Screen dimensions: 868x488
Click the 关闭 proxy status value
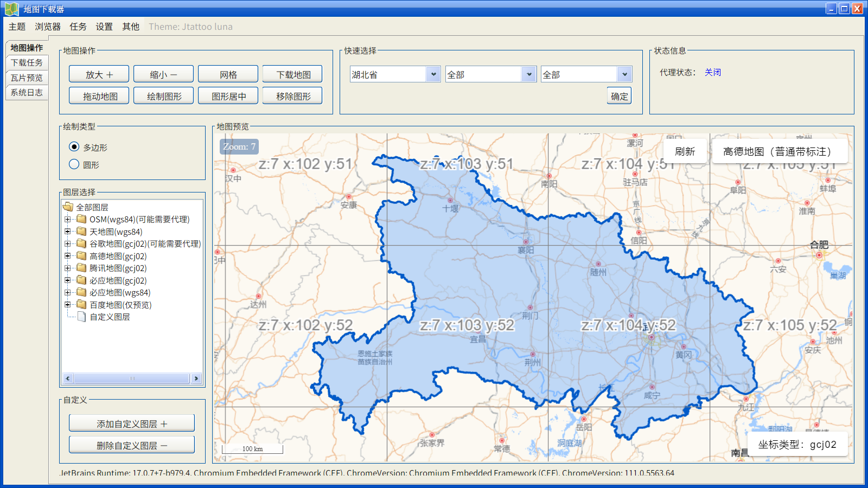[x=712, y=72]
